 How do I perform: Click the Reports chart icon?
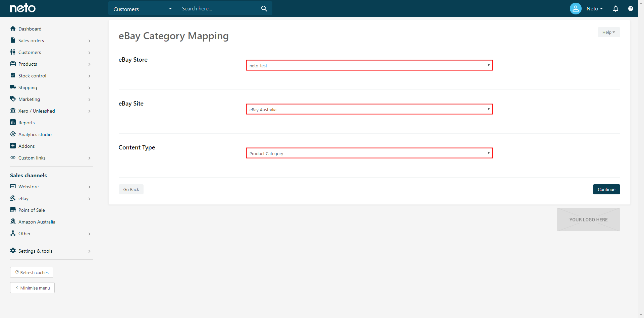click(x=13, y=122)
